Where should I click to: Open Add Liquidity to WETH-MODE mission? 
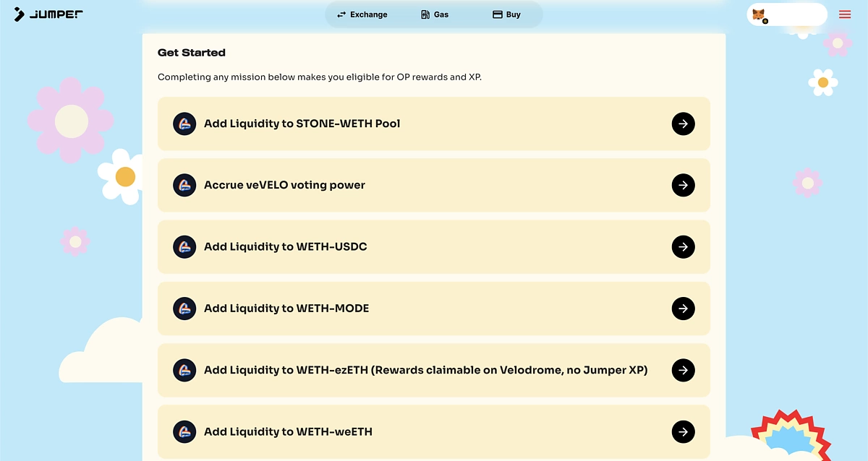pos(434,309)
